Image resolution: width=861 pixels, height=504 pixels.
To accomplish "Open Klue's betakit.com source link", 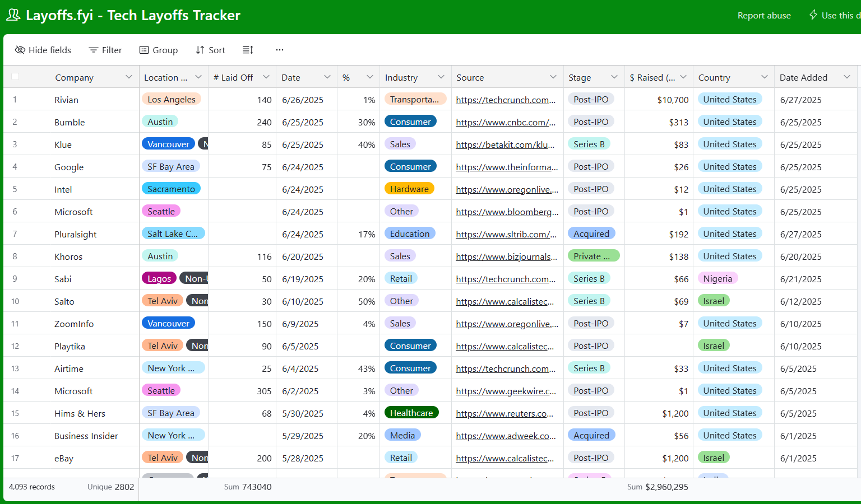I will [505, 144].
